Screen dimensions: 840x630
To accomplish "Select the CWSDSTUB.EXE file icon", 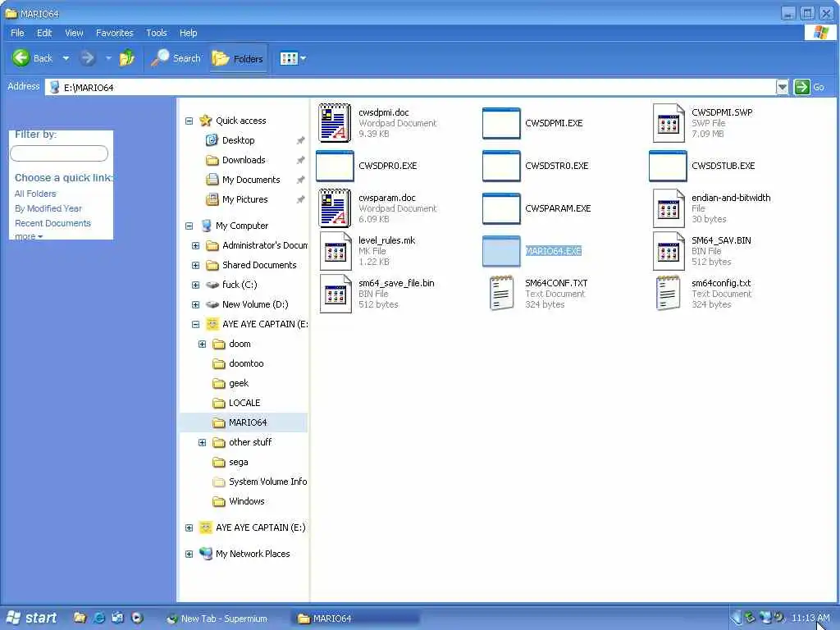I will click(x=668, y=166).
